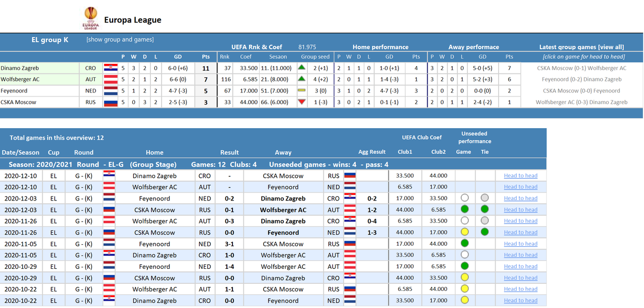Open Head to head for Dinamo Zagreb 0-0 Feyenoord
This screenshot has height=308, width=644.
coord(521,300)
